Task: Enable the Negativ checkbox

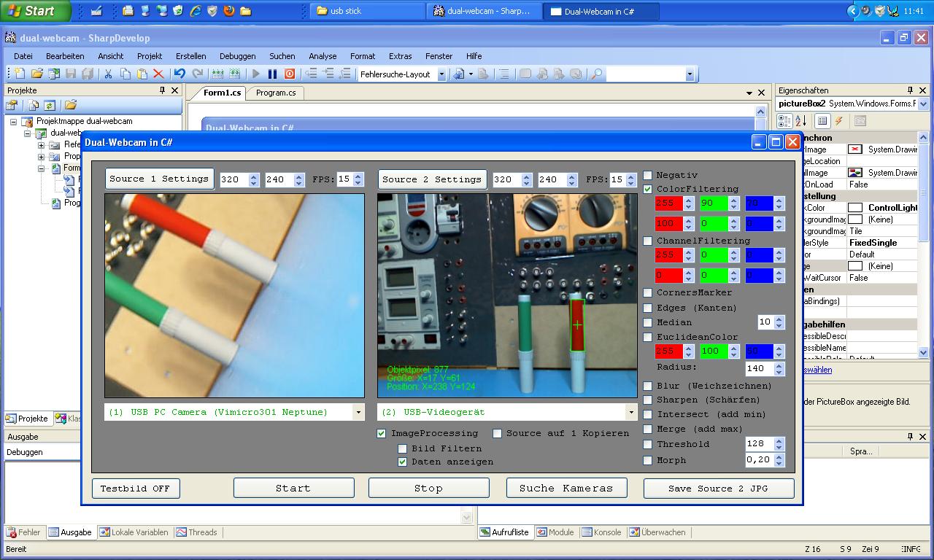Action: [648, 175]
